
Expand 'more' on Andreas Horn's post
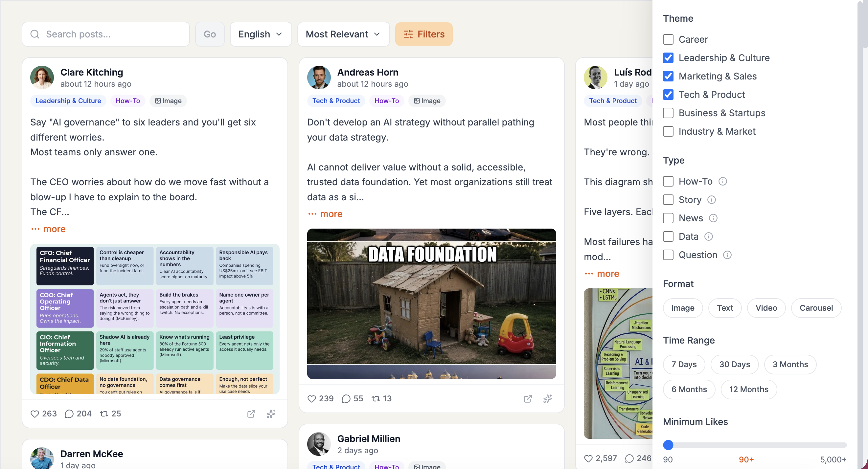pos(325,214)
